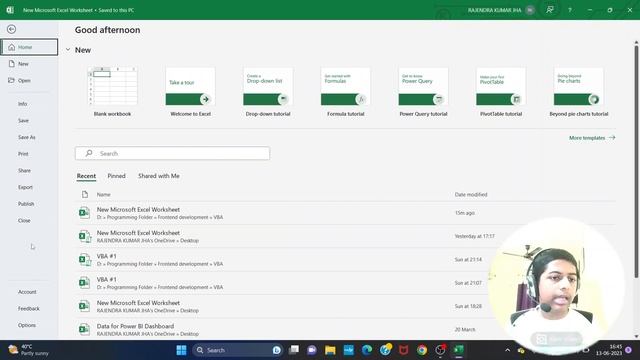The height and width of the screenshot is (360, 640).
Task: Click the feedback person icon in title bar
Action: 550,10
